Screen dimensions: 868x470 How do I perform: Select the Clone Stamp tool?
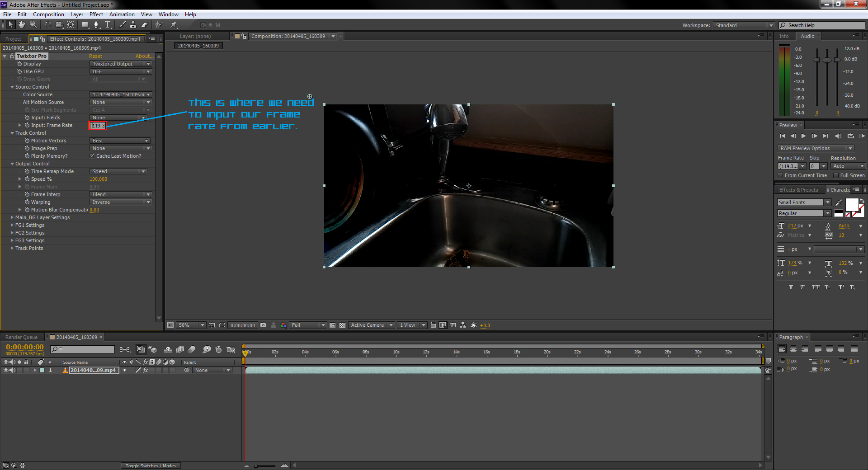[x=133, y=24]
